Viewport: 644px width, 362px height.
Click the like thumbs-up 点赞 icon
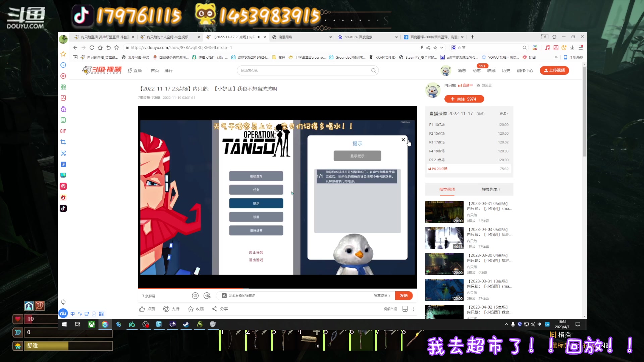[142, 309]
